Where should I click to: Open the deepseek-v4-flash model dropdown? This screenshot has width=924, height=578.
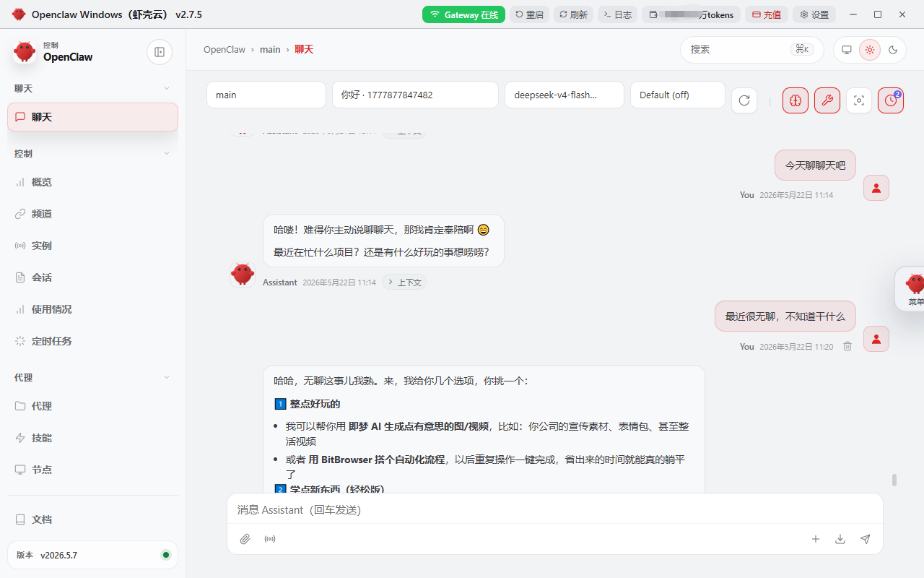pyautogui.click(x=565, y=95)
